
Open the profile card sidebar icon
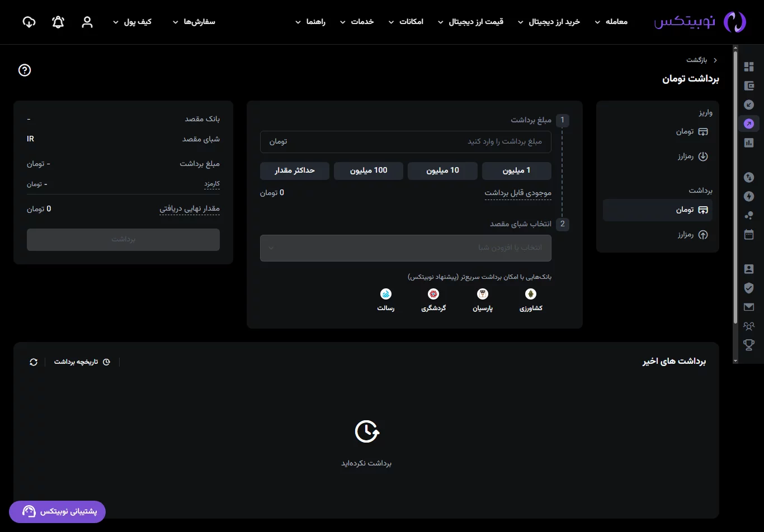[749, 269]
